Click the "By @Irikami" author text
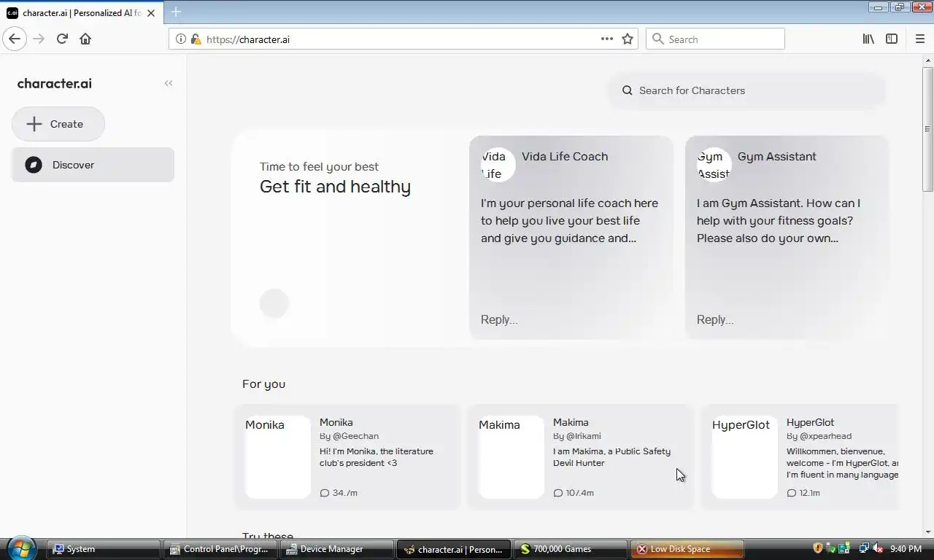The width and height of the screenshot is (934, 560). pyautogui.click(x=577, y=436)
